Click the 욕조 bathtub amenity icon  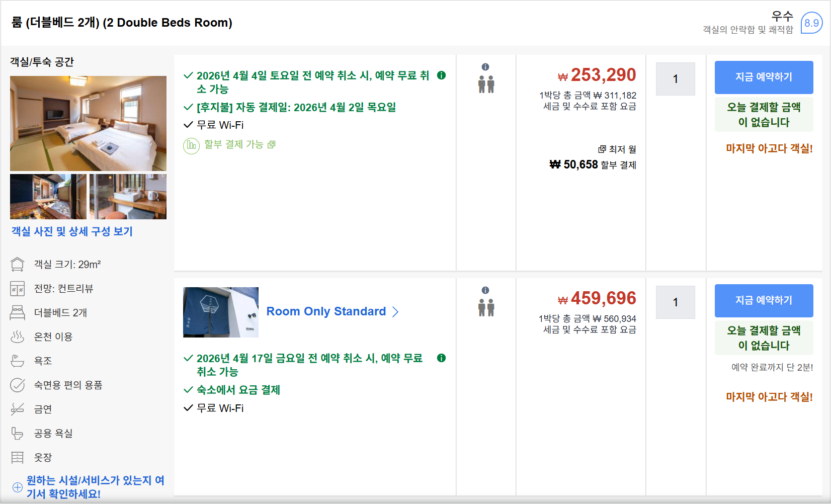(x=18, y=361)
